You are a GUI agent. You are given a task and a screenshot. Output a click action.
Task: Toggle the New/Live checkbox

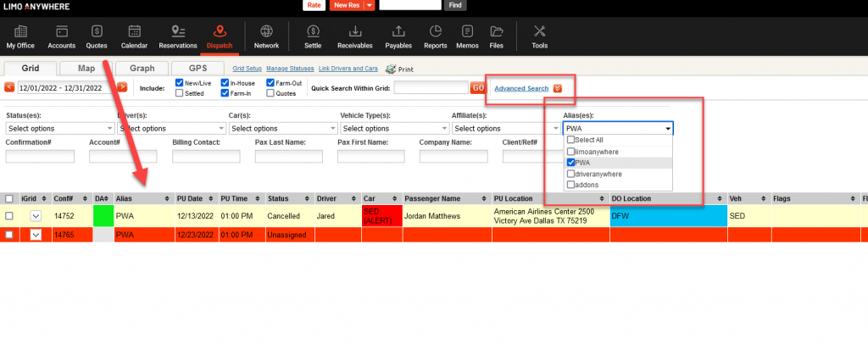tap(180, 83)
